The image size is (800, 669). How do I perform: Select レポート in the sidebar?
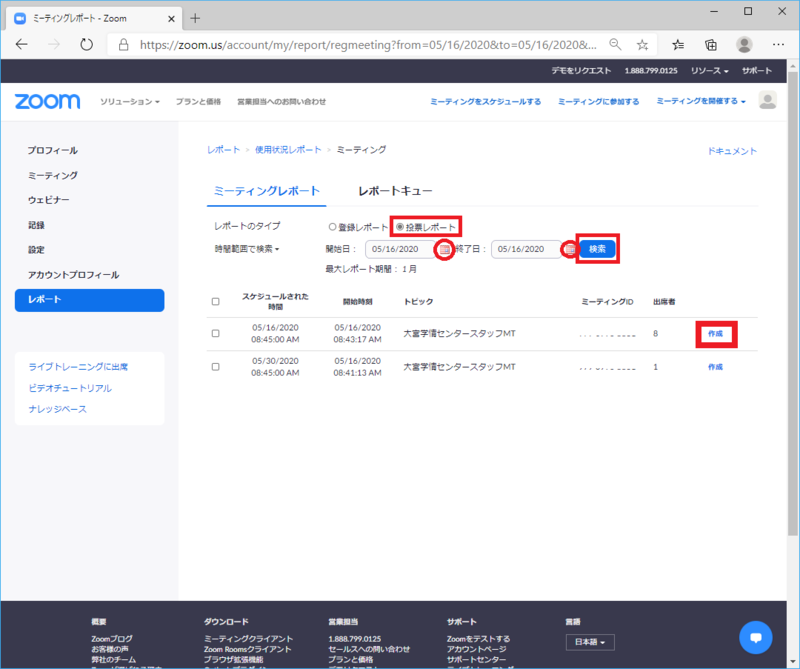tap(89, 300)
